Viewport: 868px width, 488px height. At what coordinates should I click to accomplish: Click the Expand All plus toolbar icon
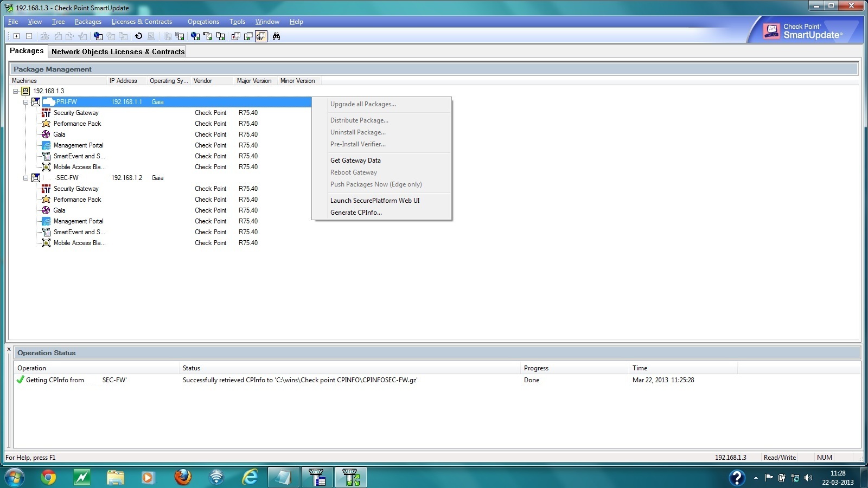[17, 36]
